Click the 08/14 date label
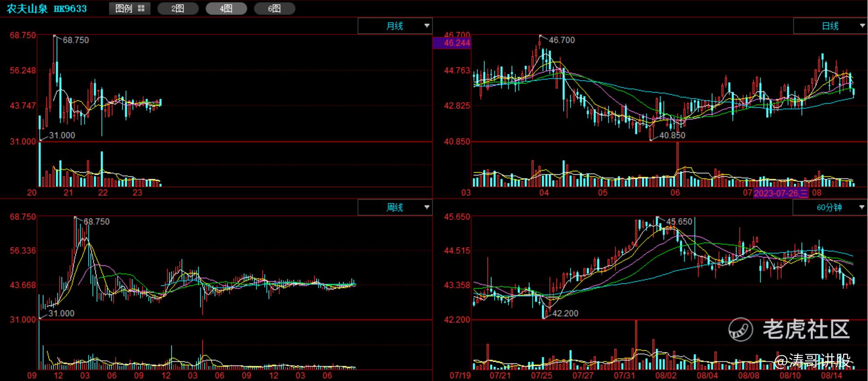The width and height of the screenshot is (868, 381). pyautogui.click(x=832, y=375)
